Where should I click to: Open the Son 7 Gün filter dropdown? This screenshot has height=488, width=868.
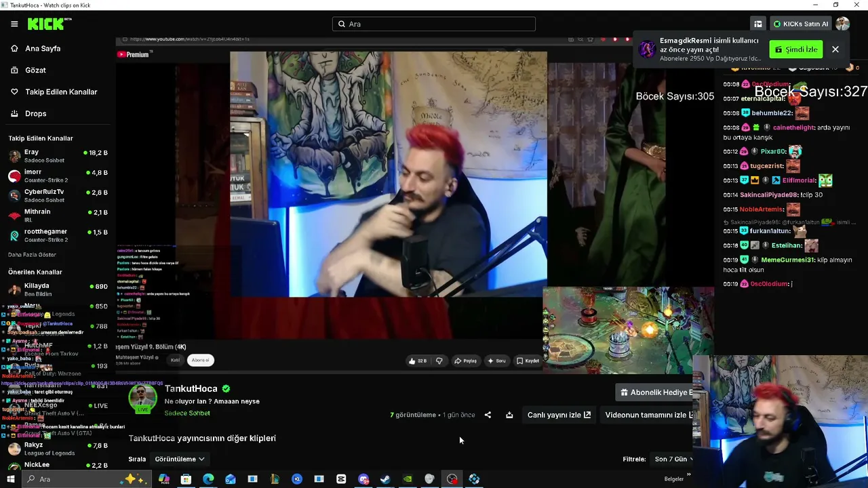671,459
